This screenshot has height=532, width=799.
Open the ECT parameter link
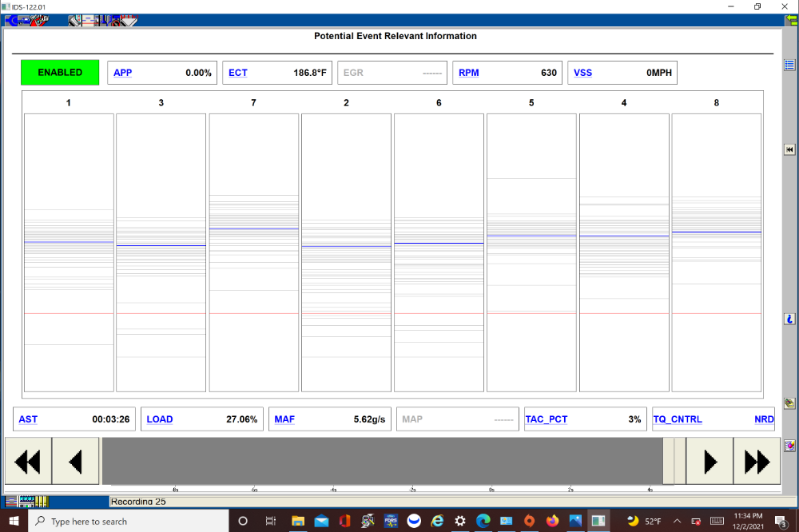(x=237, y=73)
